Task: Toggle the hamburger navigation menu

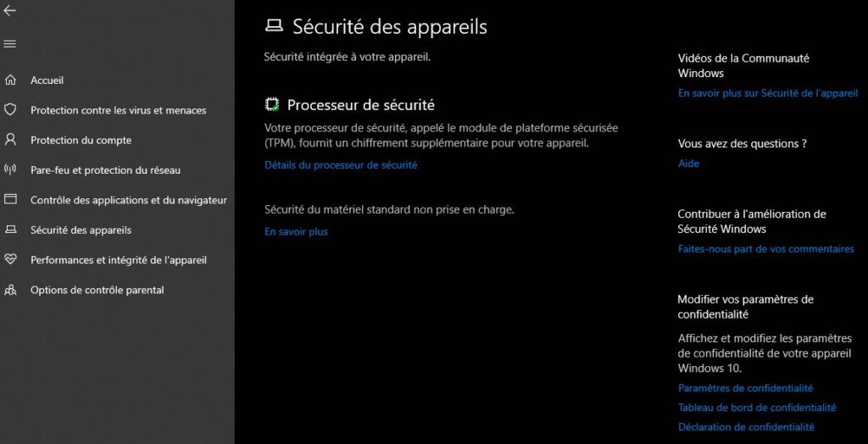Action: tap(9, 44)
